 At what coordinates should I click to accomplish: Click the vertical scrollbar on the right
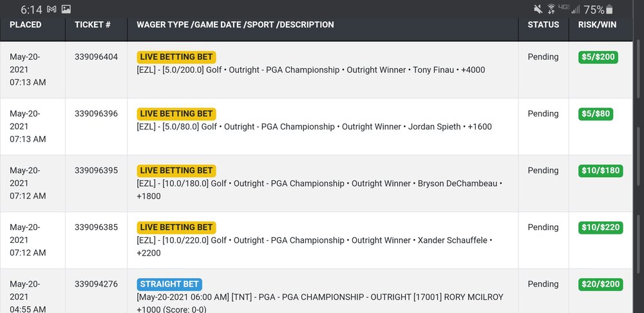click(x=638, y=173)
